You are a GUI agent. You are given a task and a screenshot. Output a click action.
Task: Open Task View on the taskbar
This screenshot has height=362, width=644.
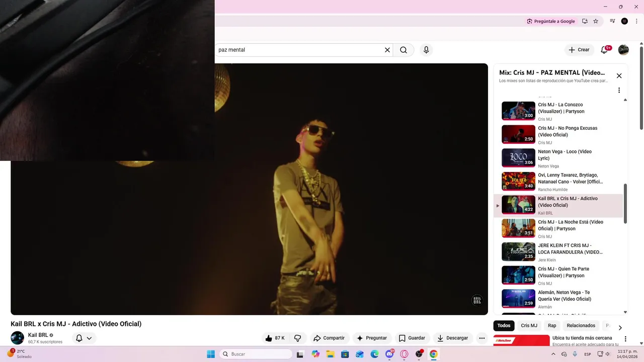[x=300, y=354]
